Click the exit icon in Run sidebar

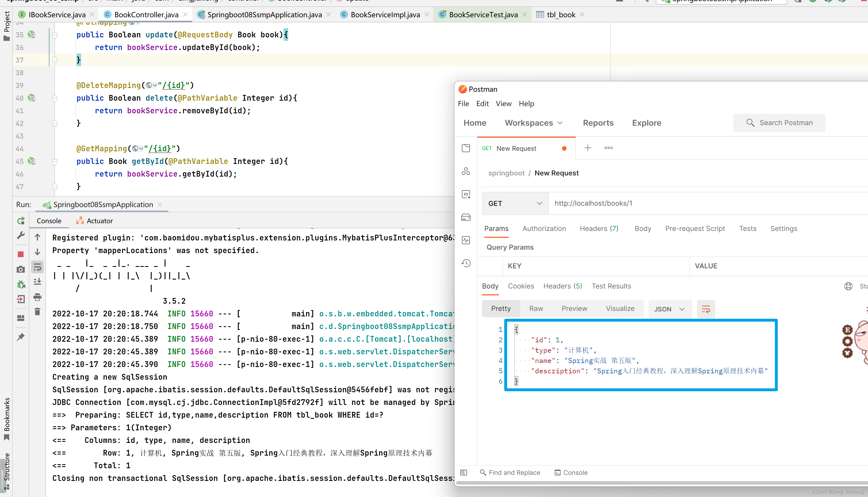click(21, 299)
